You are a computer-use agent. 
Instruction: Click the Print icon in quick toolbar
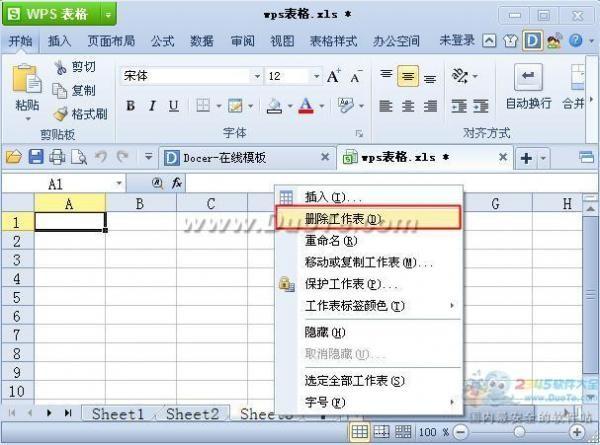(57, 157)
